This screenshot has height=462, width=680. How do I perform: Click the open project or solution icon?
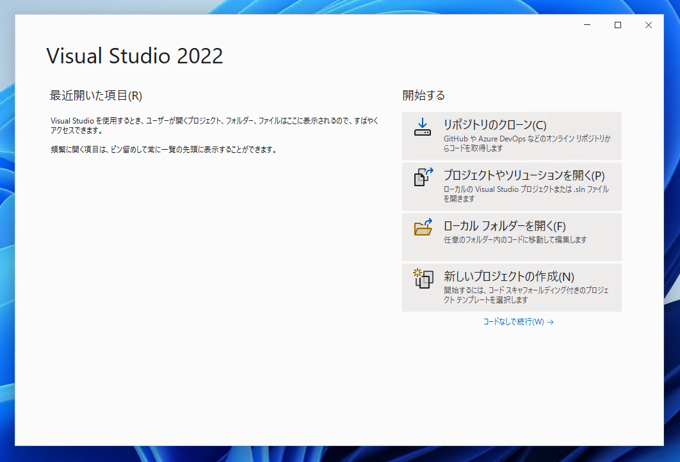[x=423, y=177]
